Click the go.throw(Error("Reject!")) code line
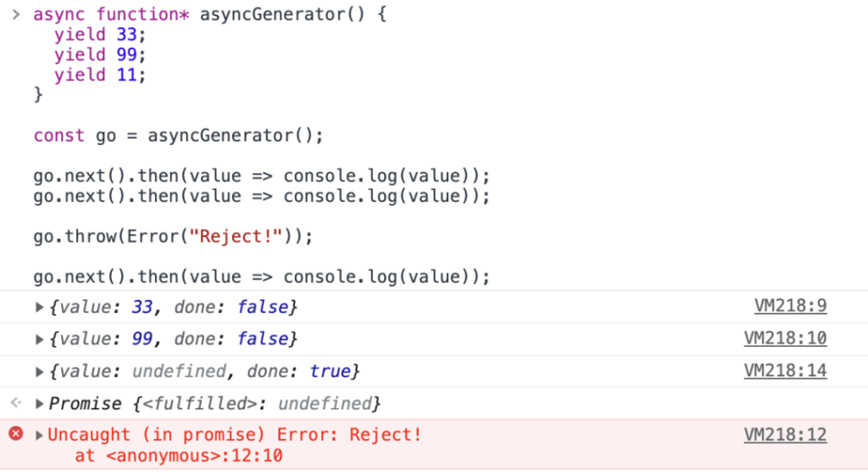The image size is (868, 473). [173, 236]
